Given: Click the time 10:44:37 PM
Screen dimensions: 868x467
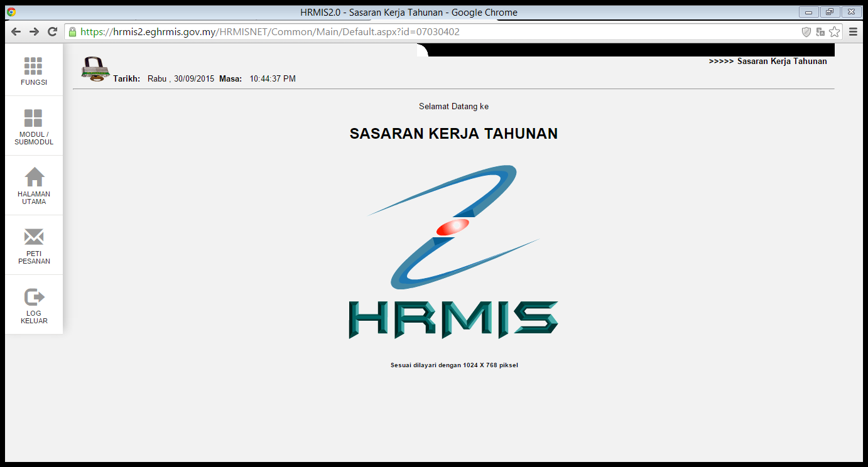Looking at the screenshot, I should (273, 79).
